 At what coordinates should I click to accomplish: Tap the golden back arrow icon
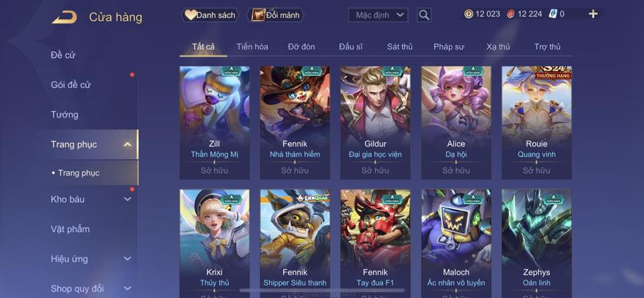pyautogui.click(x=64, y=17)
